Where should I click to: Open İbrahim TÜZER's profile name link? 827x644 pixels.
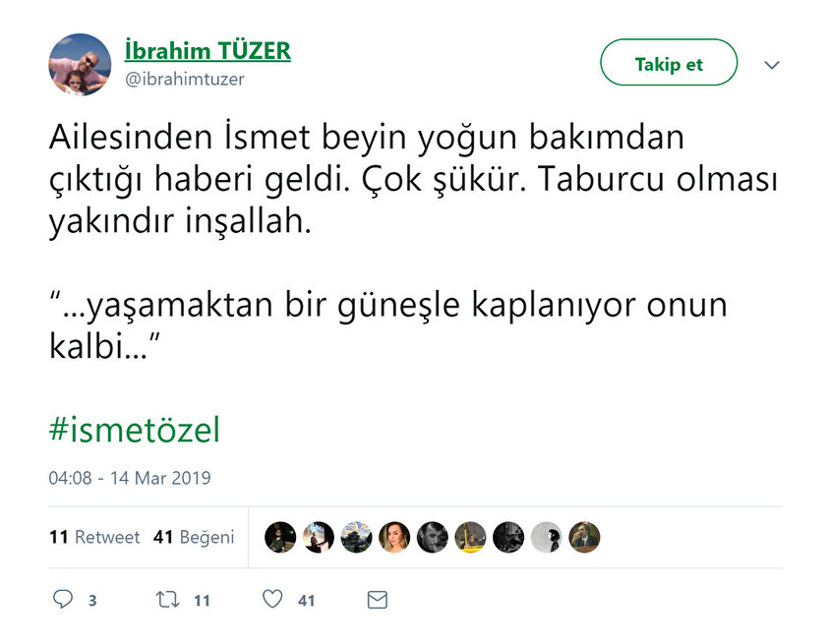pos(207,51)
